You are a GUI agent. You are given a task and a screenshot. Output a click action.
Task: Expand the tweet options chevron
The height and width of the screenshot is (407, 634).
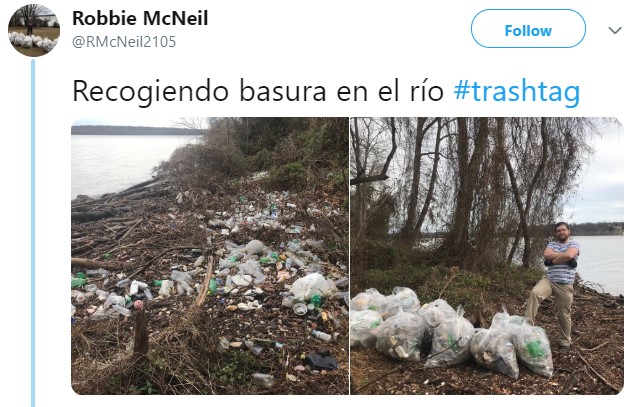615,30
